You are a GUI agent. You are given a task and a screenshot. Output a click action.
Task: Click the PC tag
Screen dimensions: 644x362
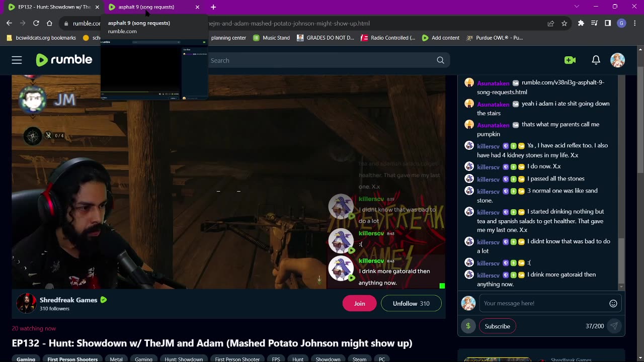coord(382,359)
